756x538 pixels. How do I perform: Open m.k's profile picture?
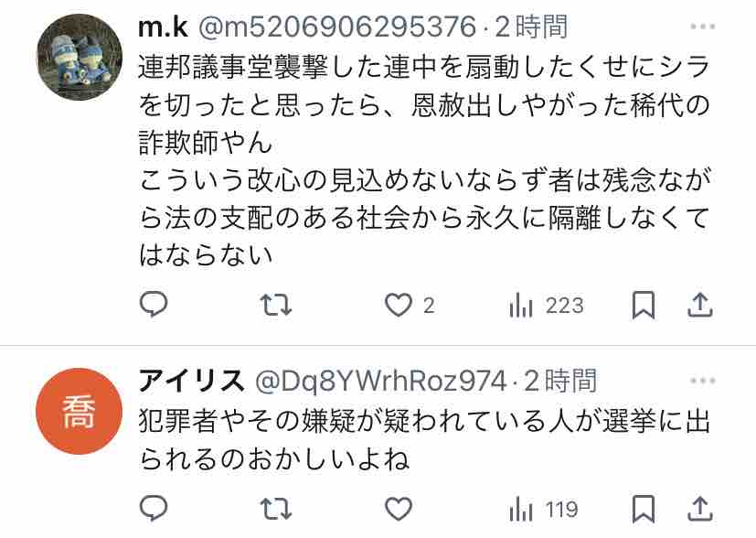tap(80, 57)
